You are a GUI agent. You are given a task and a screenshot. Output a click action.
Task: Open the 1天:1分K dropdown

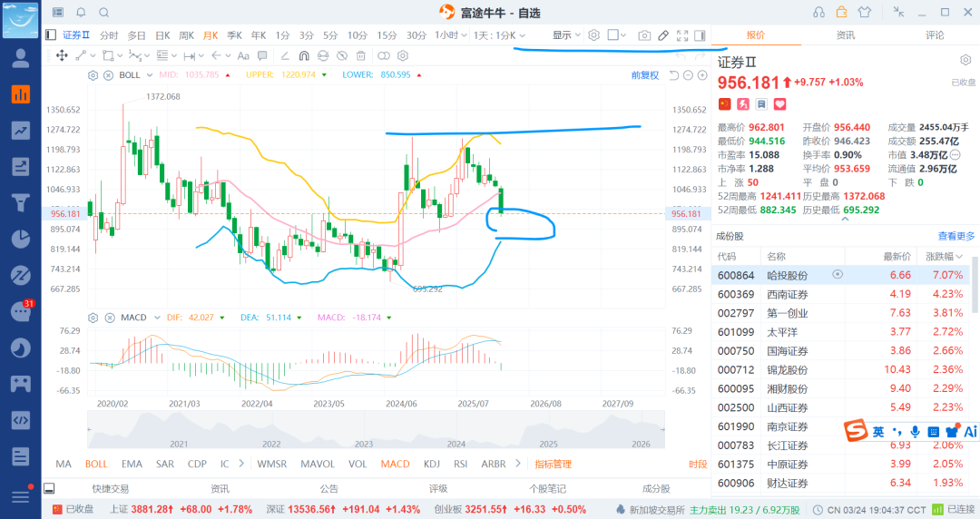(x=499, y=35)
